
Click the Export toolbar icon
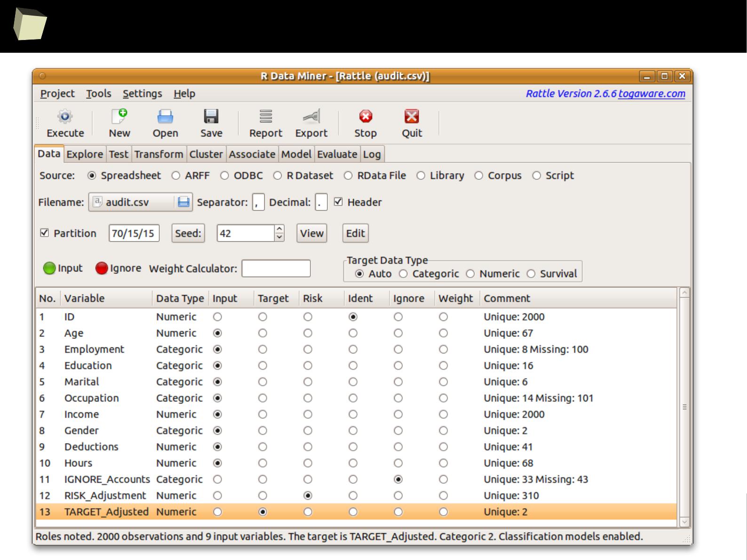[x=311, y=116]
